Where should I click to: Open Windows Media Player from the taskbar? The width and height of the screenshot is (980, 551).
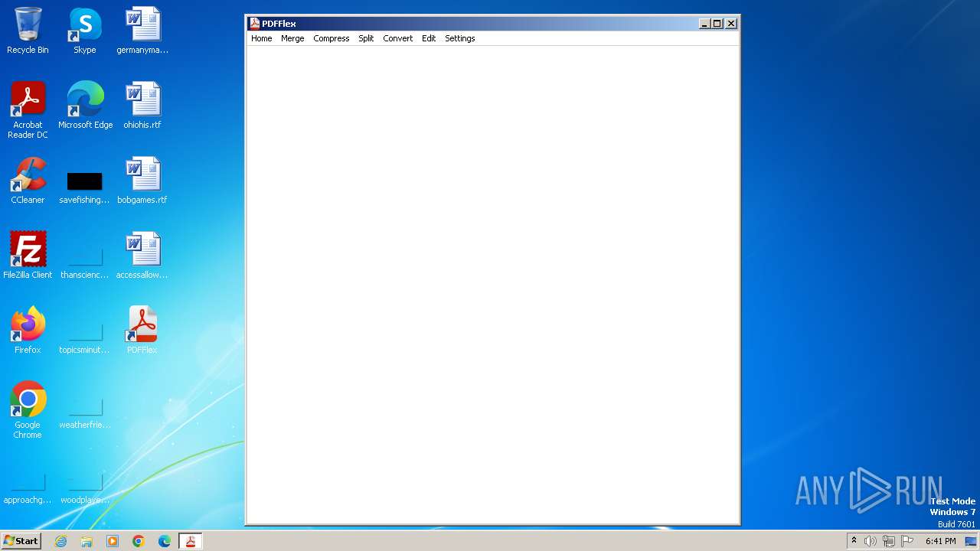click(x=113, y=541)
